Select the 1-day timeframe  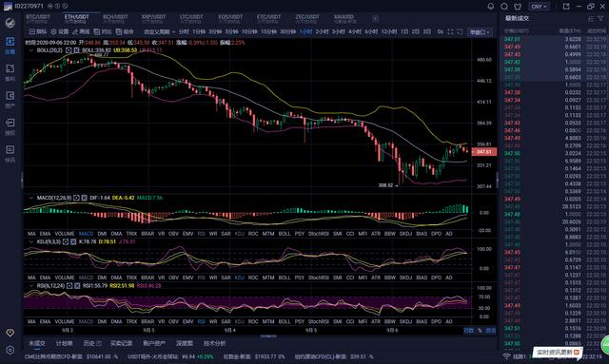[404, 31]
